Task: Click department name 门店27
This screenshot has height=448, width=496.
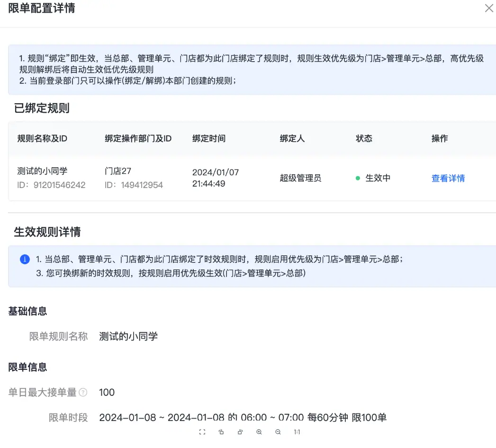Action: (x=117, y=171)
